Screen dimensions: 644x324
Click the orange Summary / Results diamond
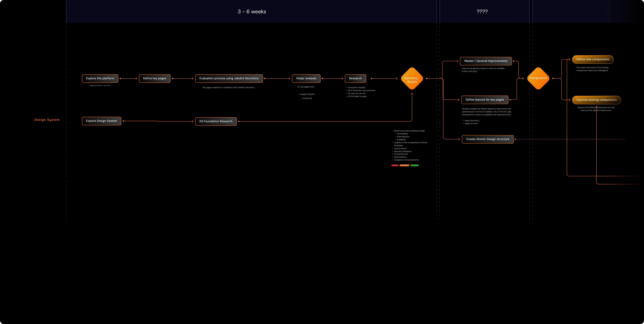tap(412, 79)
